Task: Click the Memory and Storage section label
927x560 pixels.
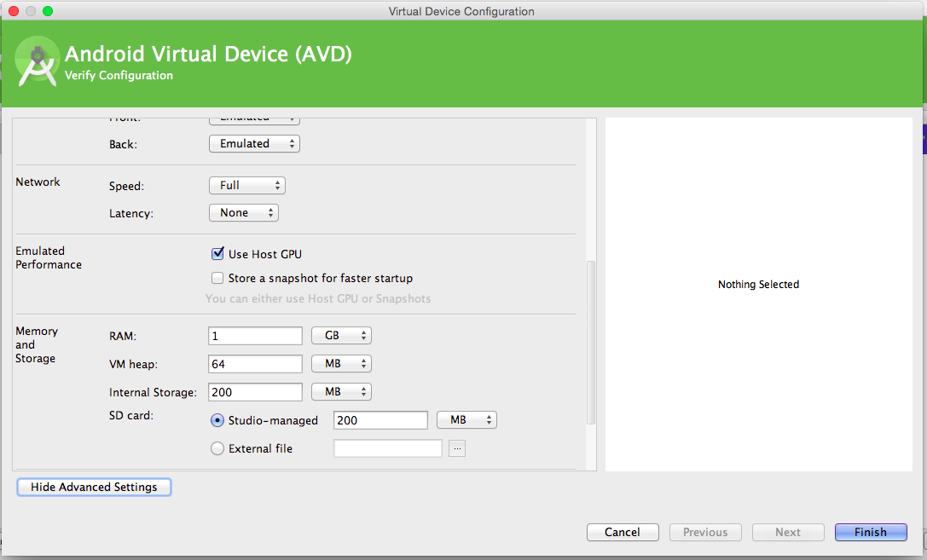Action: point(37,344)
